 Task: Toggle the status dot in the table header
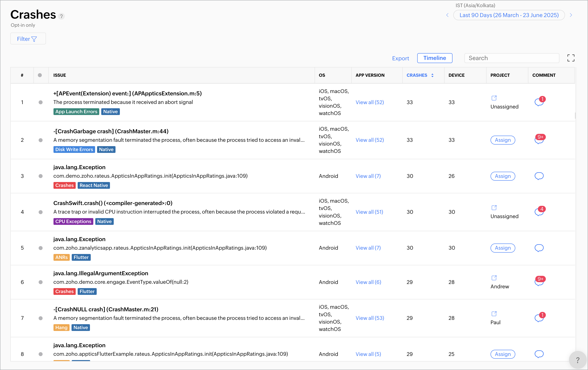(x=40, y=75)
